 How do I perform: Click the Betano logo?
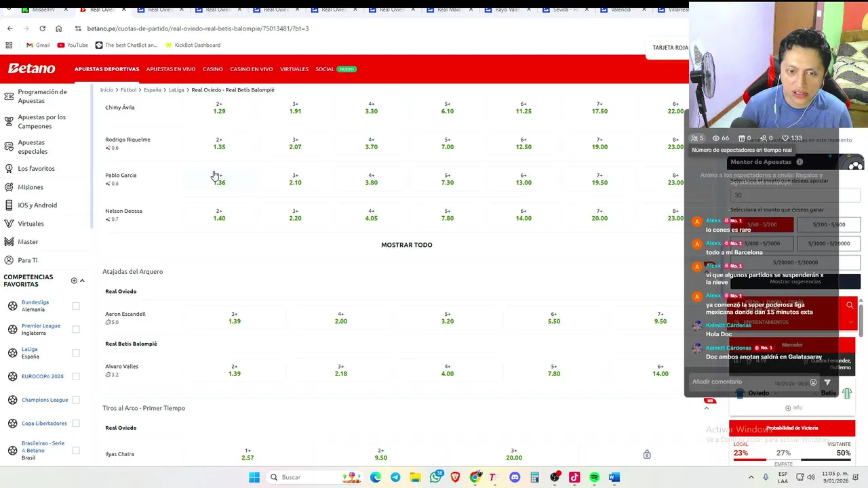(x=31, y=68)
